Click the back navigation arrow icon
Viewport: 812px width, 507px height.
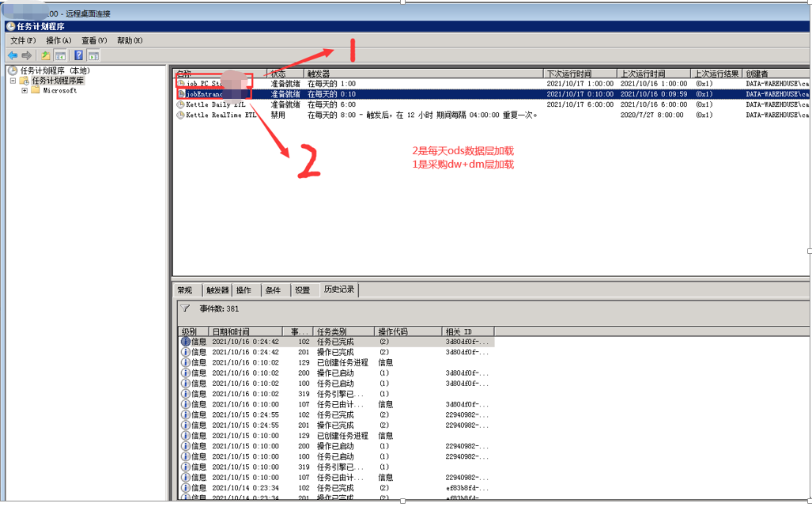point(12,55)
